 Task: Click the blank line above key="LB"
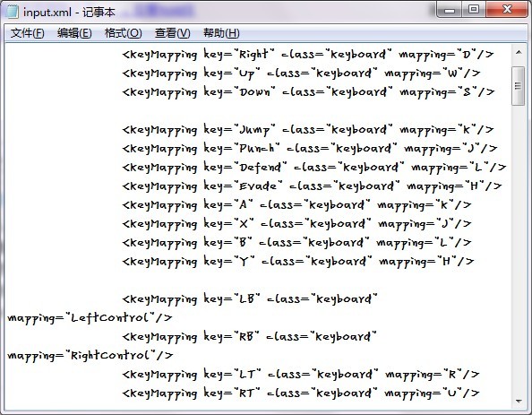coord(258,281)
